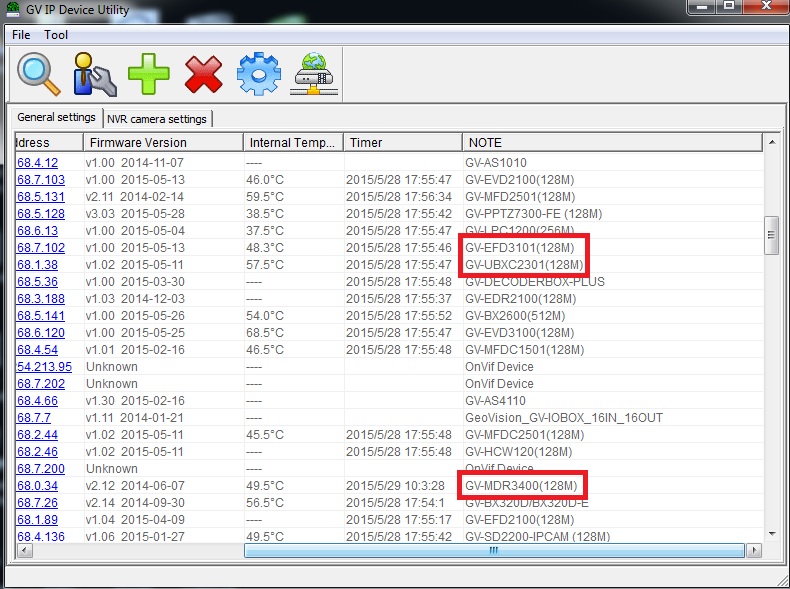790x589 pixels.
Task: Open IP address link 68.2.44
Action: pyautogui.click(x=37, y=435)
